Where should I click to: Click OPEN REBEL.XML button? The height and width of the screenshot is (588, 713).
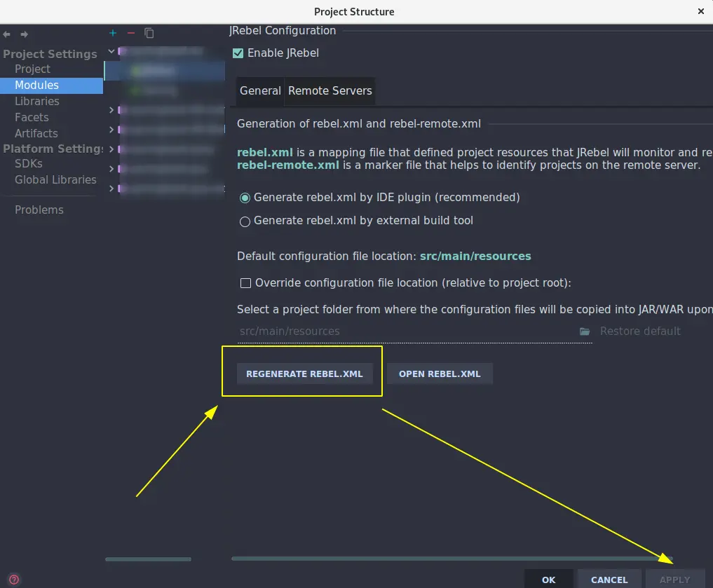pos(440,374)
